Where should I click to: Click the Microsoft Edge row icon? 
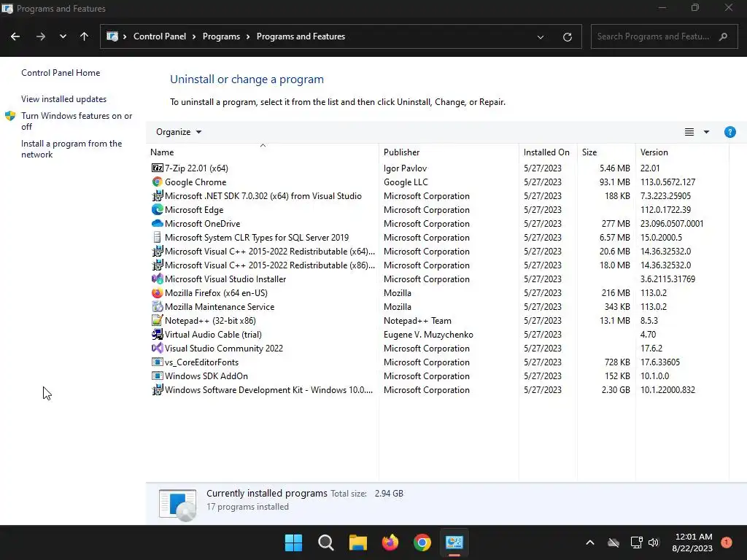tap(158, 209)
